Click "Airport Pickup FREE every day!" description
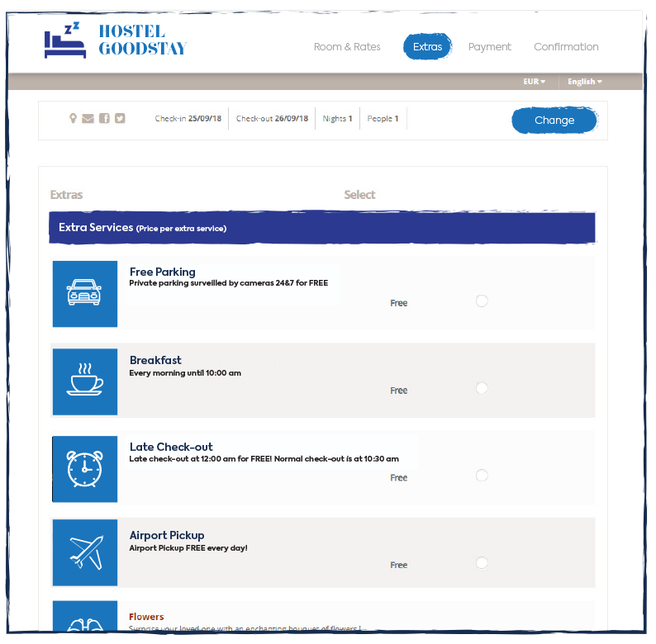The height and width of the screenshot is (644, 656). coord(188,548)
